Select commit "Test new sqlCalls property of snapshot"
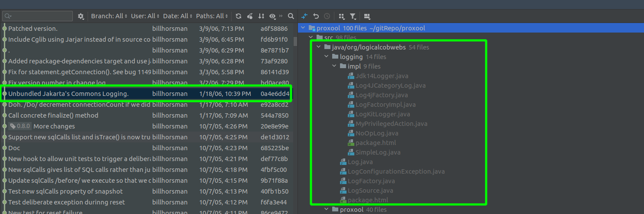The width and height of the screenshot is (644, 214). 65,191
